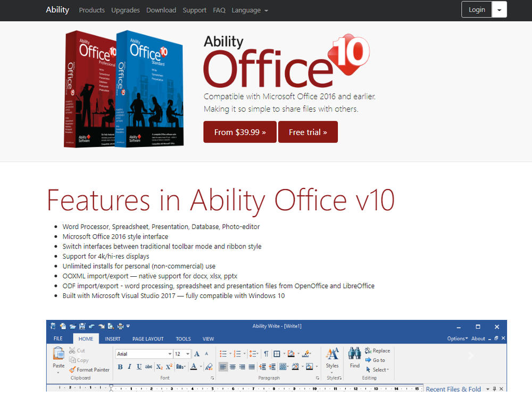Toggle Superscript formatting

tap(169, 367)
